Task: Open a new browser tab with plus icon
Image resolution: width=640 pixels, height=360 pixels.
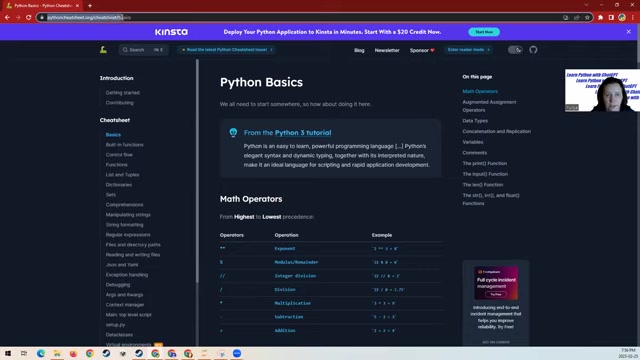Action: [90, 6]
